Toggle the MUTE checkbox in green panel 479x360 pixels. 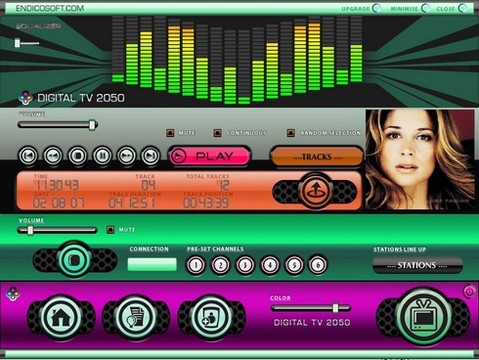110,230
